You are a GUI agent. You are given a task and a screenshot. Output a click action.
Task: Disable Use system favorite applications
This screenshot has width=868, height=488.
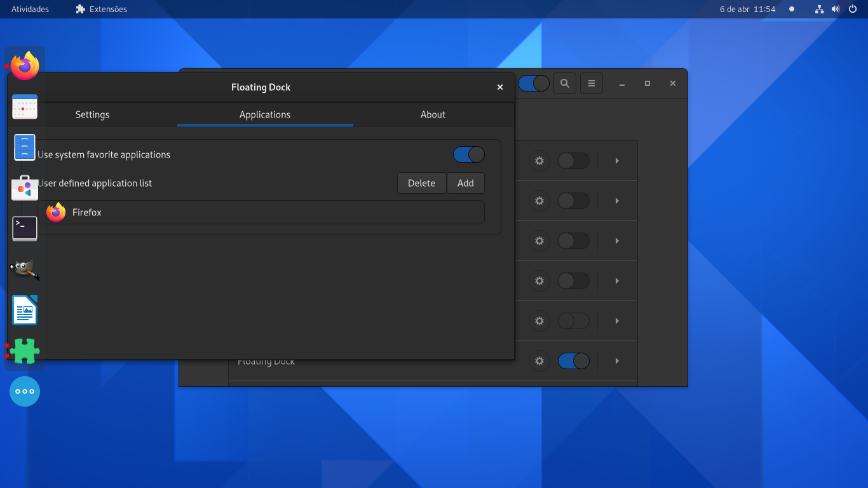tap(468, 154)
